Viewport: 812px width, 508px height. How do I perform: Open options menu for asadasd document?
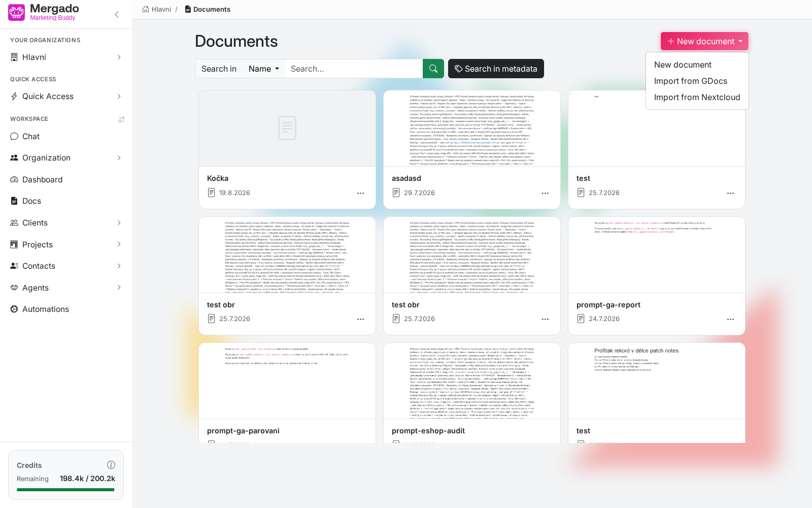pyautogui.click(x=545, y=194)
